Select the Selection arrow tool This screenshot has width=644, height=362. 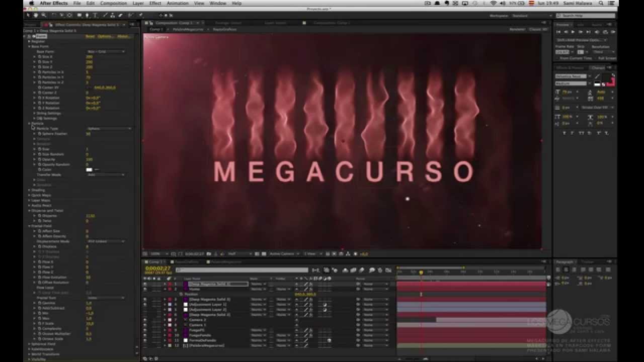pos(28,15)
